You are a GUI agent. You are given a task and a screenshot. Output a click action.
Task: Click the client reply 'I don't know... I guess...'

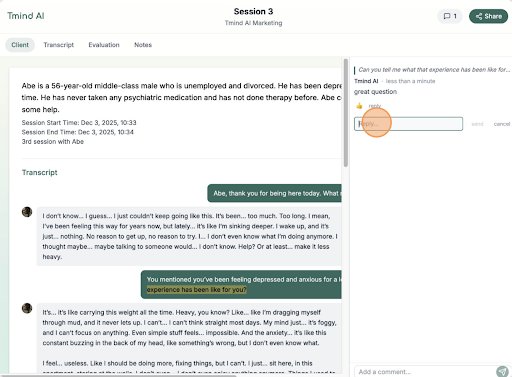[x=189, y=236]
